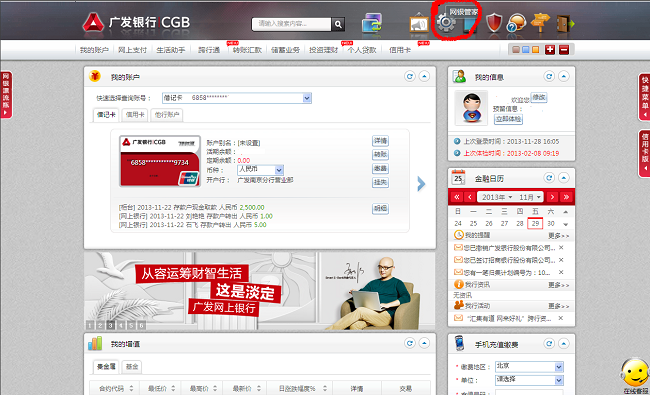Expand the 快捷菜单 side tab

coord(644,97)
